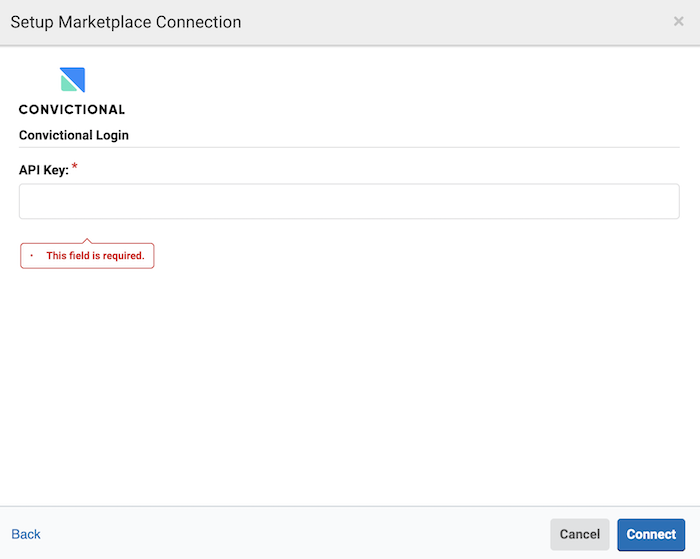
Task: Click the 'Setup Marketplace Connection' title
Action: tap(126, 22)
